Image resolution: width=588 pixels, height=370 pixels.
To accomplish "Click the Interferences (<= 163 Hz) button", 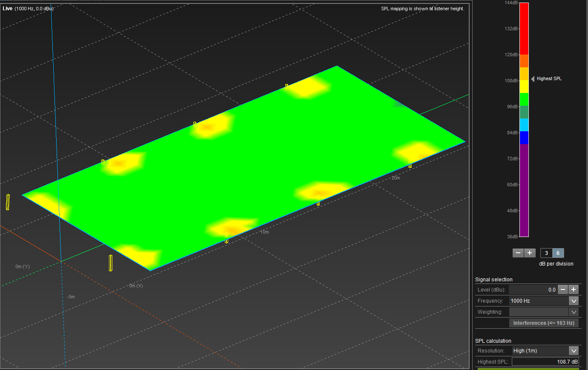I will click(544, 323).
